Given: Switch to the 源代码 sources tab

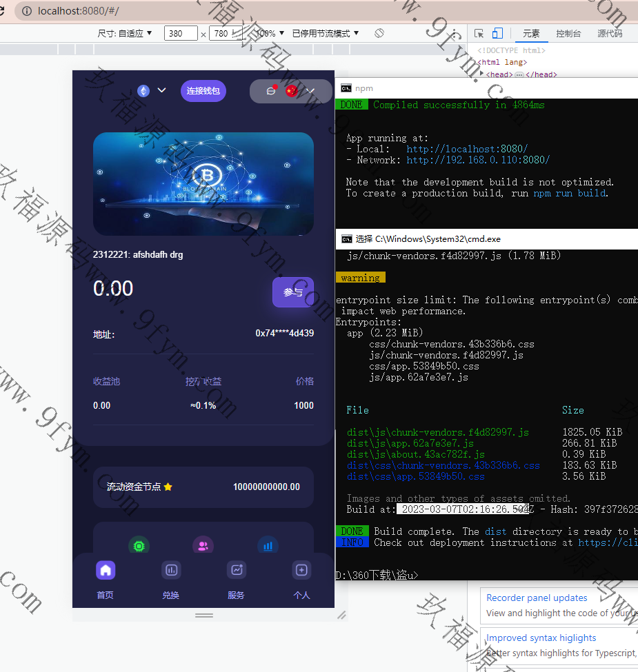Looking at the screenshot, I should [609, 33].
